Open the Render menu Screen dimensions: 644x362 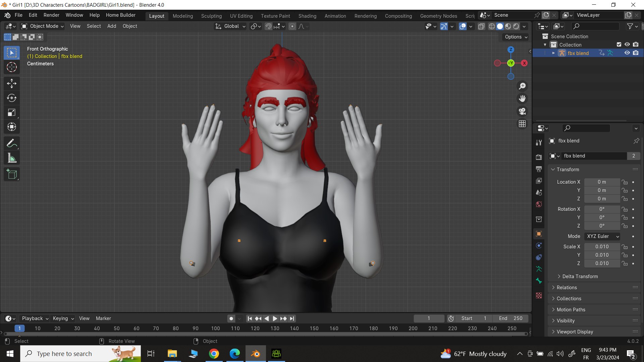(x=51, y=15)
